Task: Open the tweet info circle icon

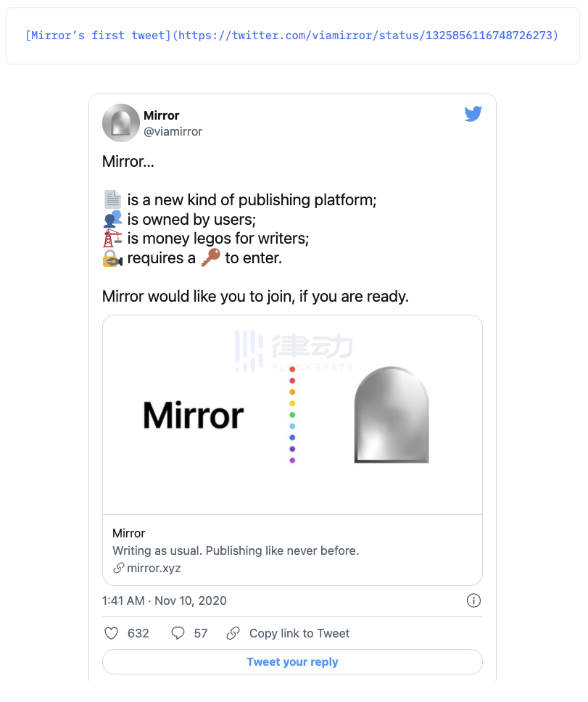Action: [x=473, y=600]
